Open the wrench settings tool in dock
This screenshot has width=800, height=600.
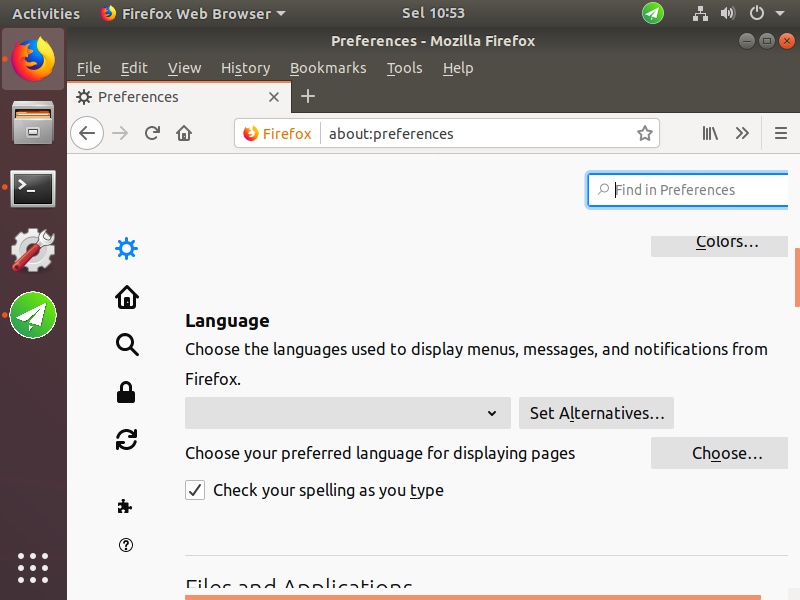33,250
